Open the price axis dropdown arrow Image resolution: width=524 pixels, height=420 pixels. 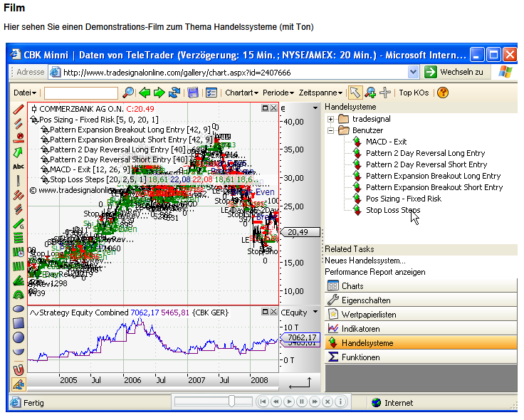click(x=315, y=108)
